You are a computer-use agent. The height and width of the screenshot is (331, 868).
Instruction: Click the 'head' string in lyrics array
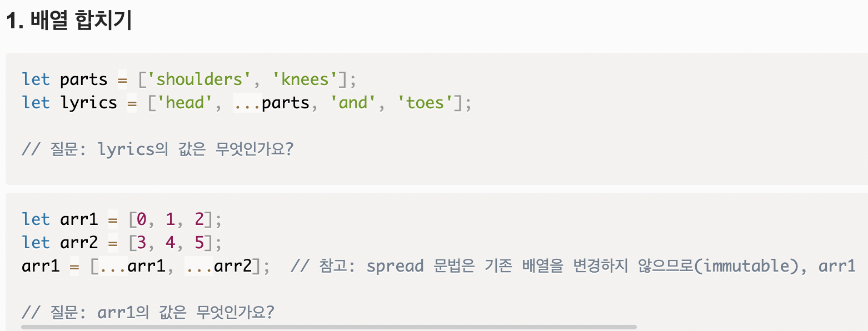(x=184, y=103)
